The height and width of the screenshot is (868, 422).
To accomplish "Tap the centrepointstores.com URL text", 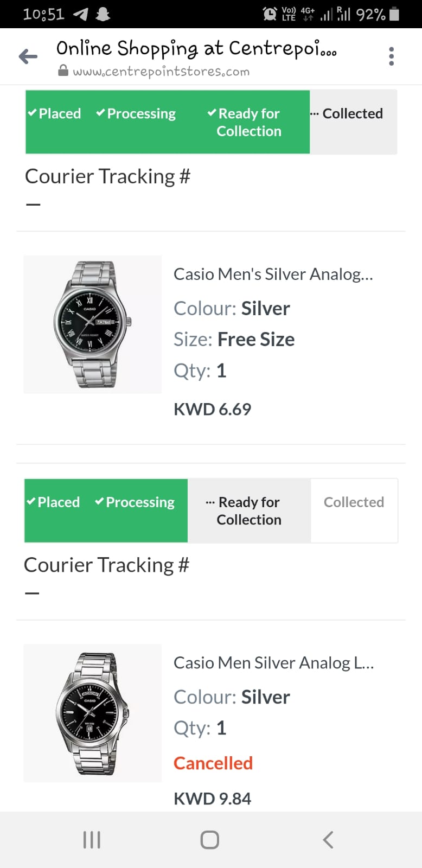I will 161,72.
